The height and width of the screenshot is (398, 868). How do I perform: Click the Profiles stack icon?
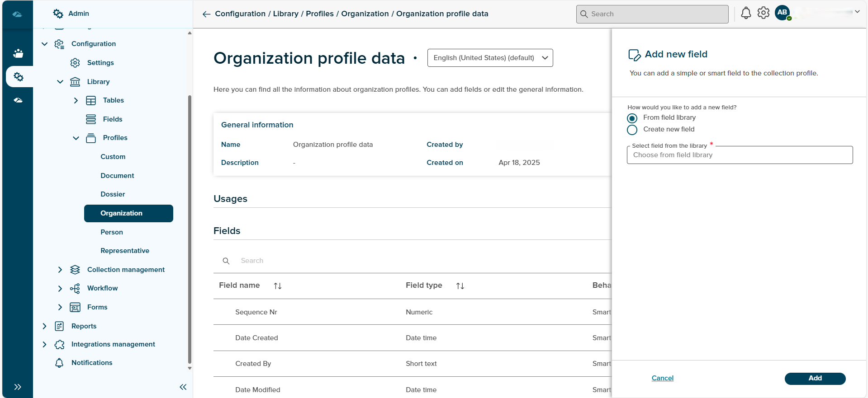click(x=91, y=138)
